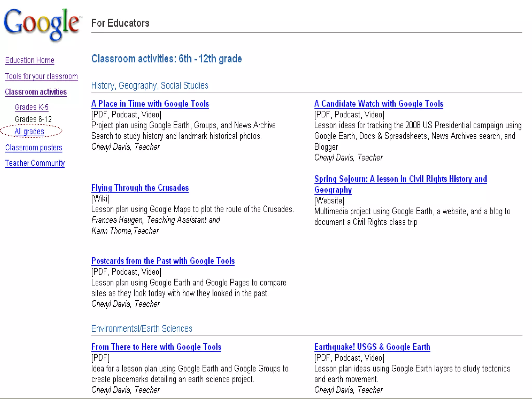Click Cheryl Davis author under A Place in Time
The image size is (532, 399).
(125, 147)
